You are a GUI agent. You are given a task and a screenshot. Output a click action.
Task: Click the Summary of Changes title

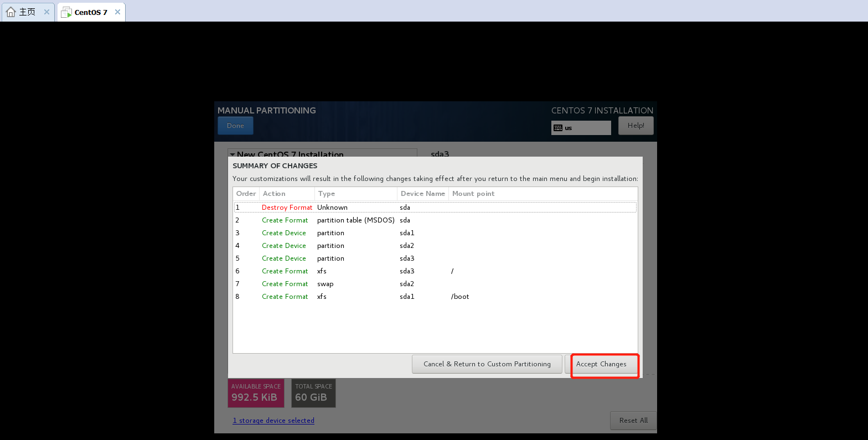(x=275, y=165)
